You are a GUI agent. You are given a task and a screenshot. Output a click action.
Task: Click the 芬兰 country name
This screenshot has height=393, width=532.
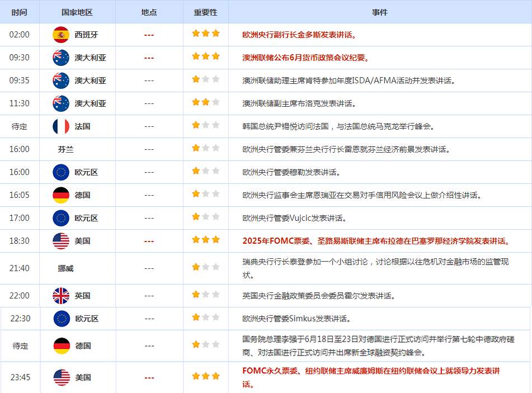pos(65,149)
